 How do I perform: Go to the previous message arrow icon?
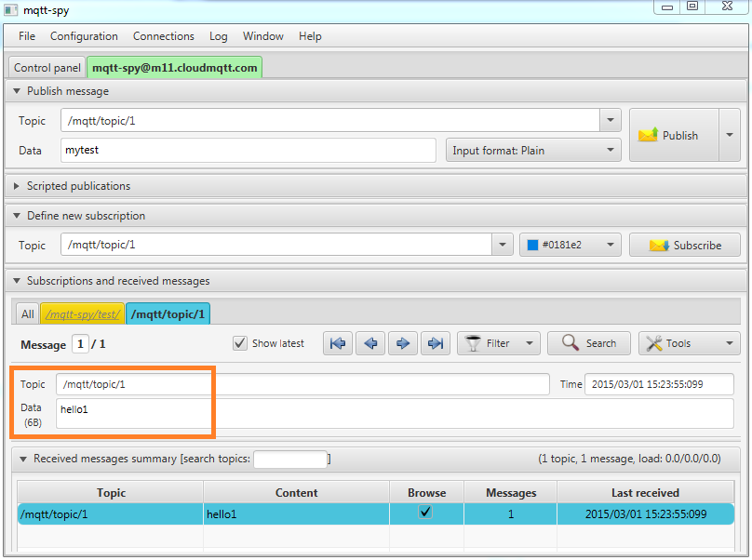pos(369,343)
